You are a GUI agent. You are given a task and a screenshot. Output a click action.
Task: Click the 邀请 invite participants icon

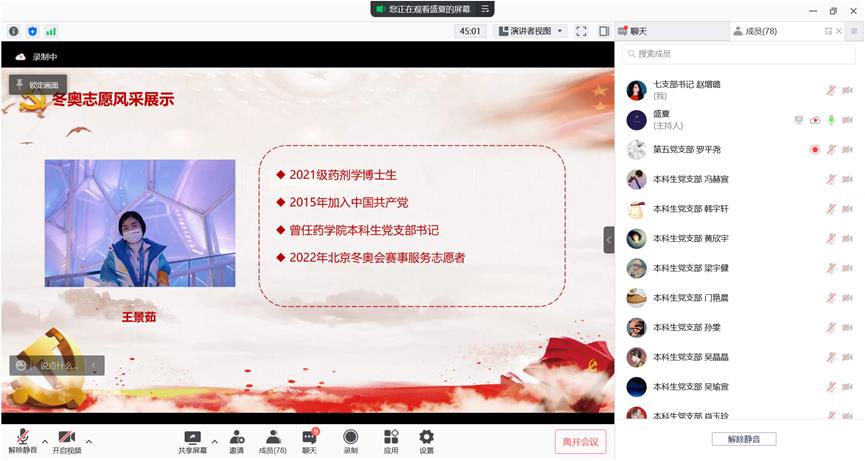click(236, 438)
